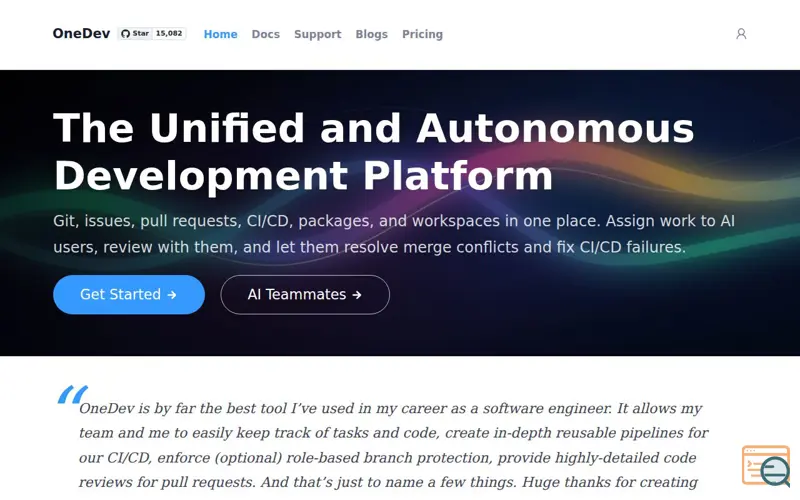Click the blue quotation mark icon
The width and height of the screenshot is (800, 500).
click(72, 394)
